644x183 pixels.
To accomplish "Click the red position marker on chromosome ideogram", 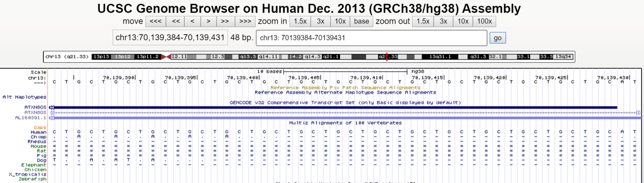I will coord(386,57).
